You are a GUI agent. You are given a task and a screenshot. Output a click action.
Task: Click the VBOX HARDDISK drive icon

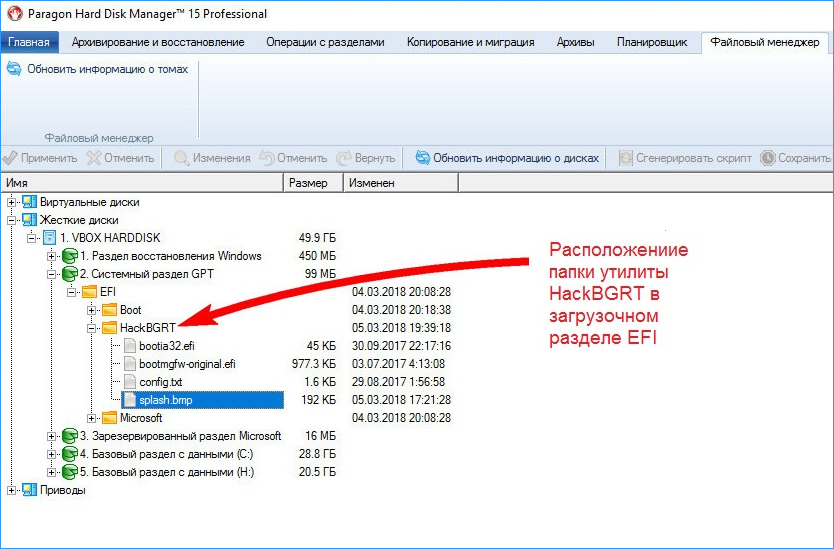(x=49, y=238)
